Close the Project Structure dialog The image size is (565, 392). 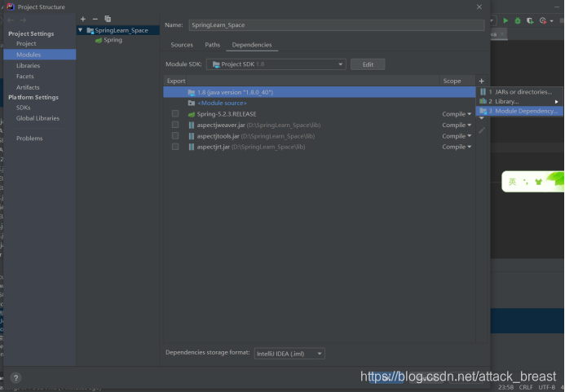point(479,7)
